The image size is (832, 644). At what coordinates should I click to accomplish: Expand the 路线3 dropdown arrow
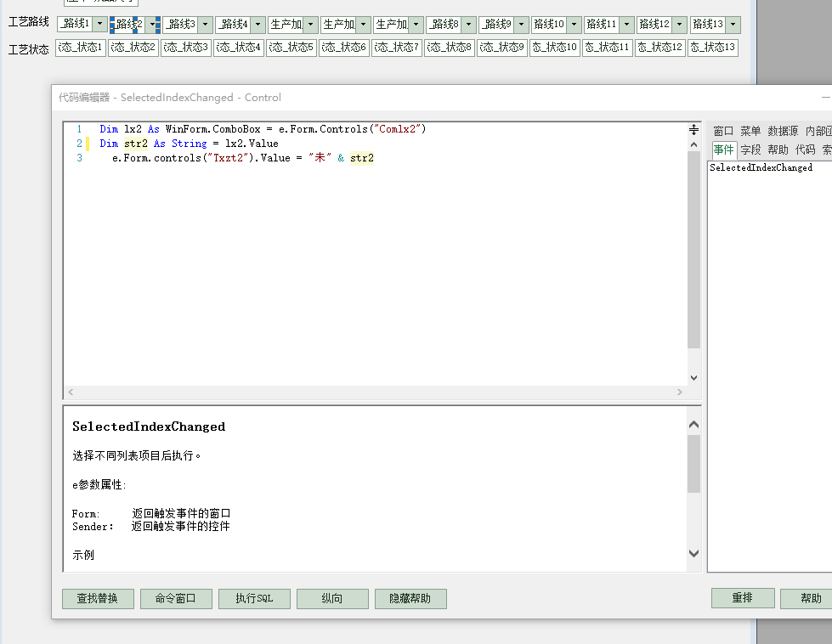pyautogui.click(x=205, y=25)
